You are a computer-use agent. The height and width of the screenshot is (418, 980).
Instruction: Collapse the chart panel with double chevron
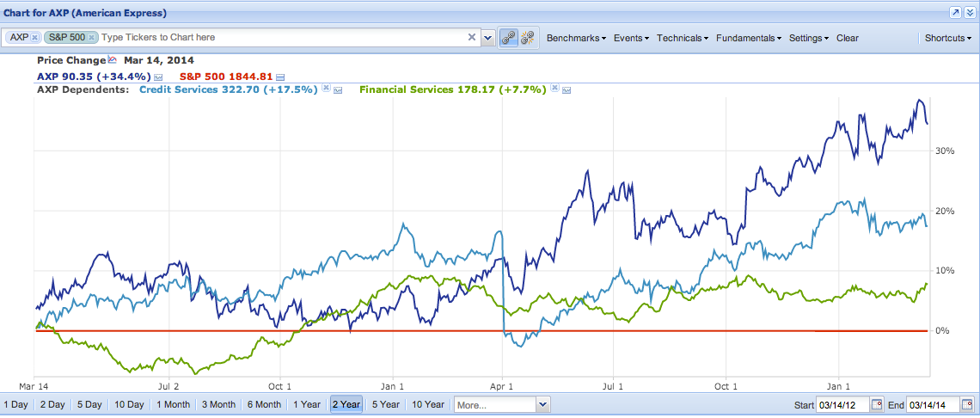point(969,13)
